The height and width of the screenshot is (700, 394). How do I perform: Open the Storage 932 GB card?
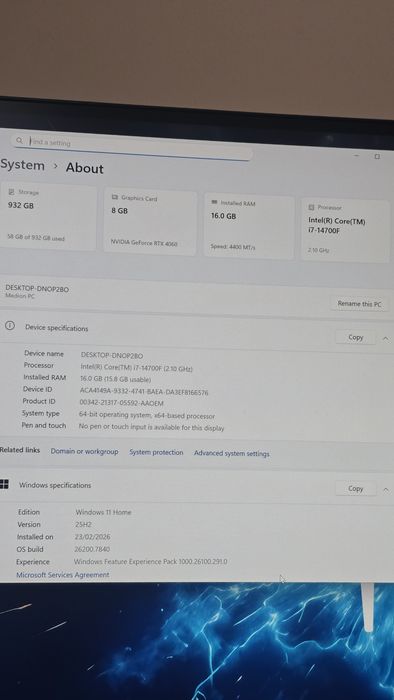point(48,216)
